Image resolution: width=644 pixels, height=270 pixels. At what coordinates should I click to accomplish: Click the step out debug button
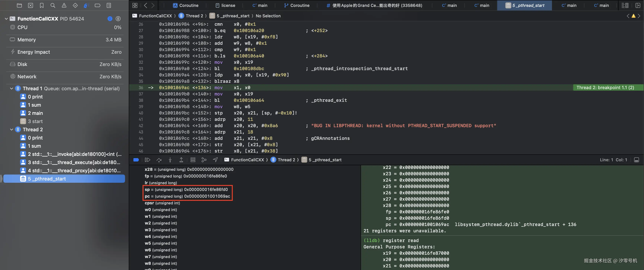[x=181, y=160]
